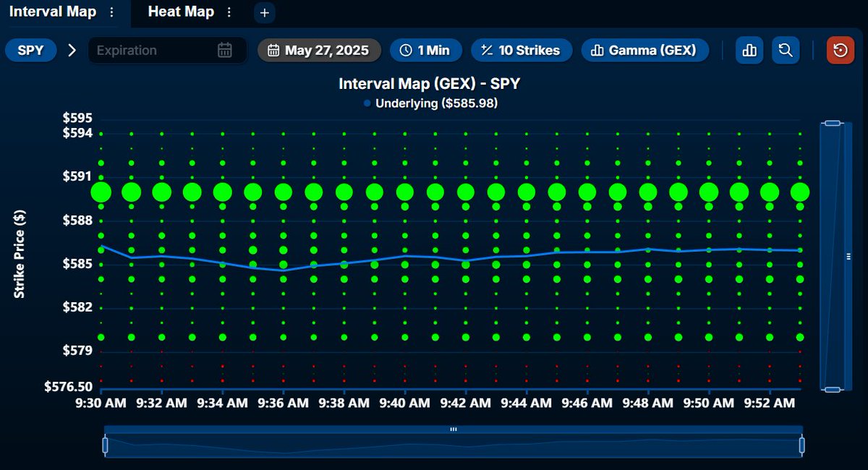Toggle the Underlying ($585.98) legend series
Viewport: 868px width, 470px height.
430,103
